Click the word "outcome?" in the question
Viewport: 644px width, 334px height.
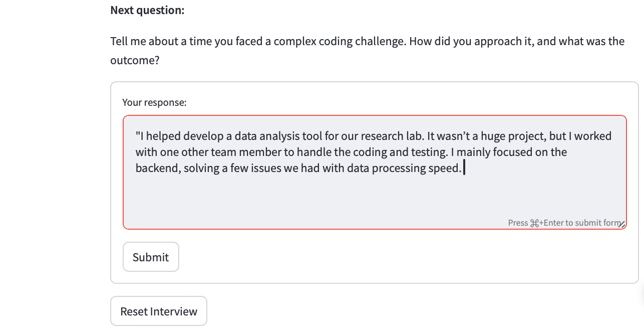click(x=135, y=60)
